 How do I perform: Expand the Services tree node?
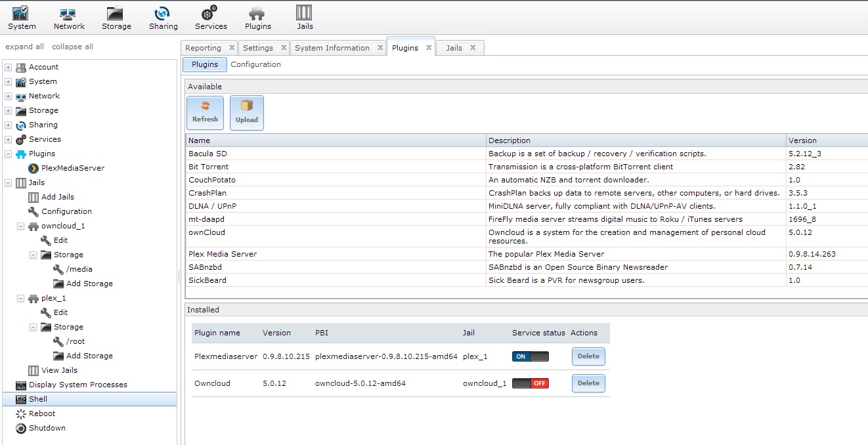point(8,139)
